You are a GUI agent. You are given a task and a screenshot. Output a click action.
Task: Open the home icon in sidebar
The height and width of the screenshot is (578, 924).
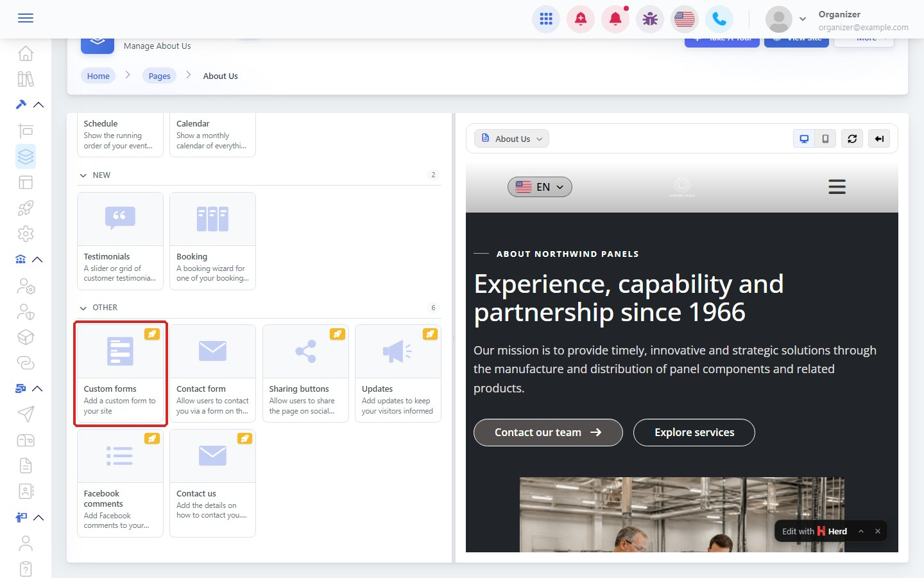pyautogui.click(x=26, y=53)
